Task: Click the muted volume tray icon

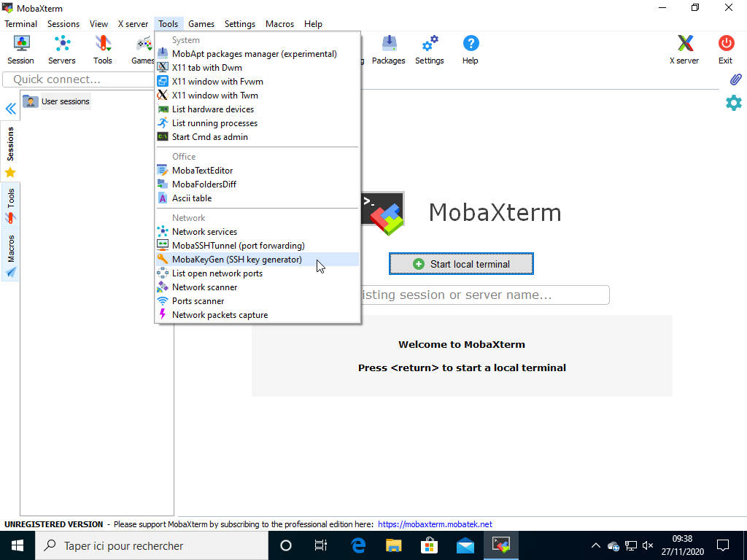Action: point(648,545)
